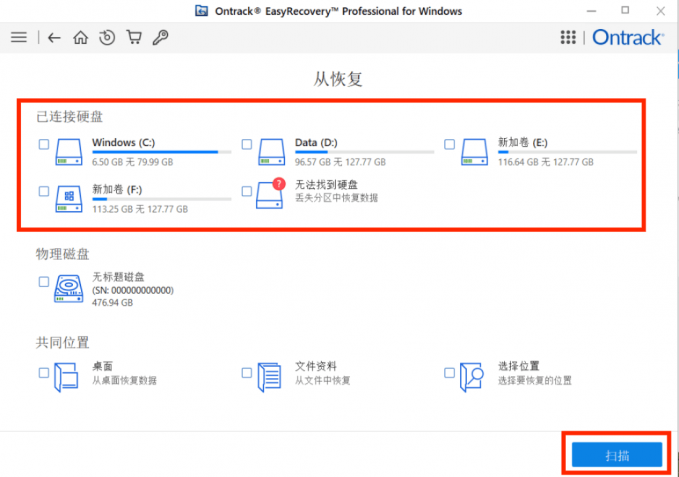Click the 桌面 label
Screen dimensions: 679x477
coord(102,366)
